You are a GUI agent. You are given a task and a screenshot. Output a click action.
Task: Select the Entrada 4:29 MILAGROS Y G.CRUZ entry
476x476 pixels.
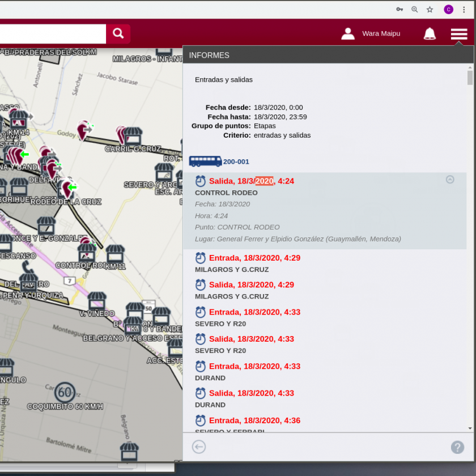point(254,258)
